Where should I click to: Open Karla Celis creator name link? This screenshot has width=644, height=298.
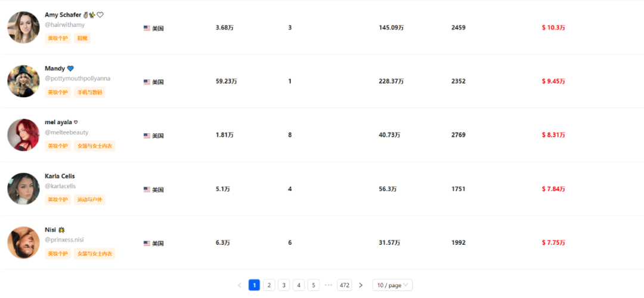point(60,176)
